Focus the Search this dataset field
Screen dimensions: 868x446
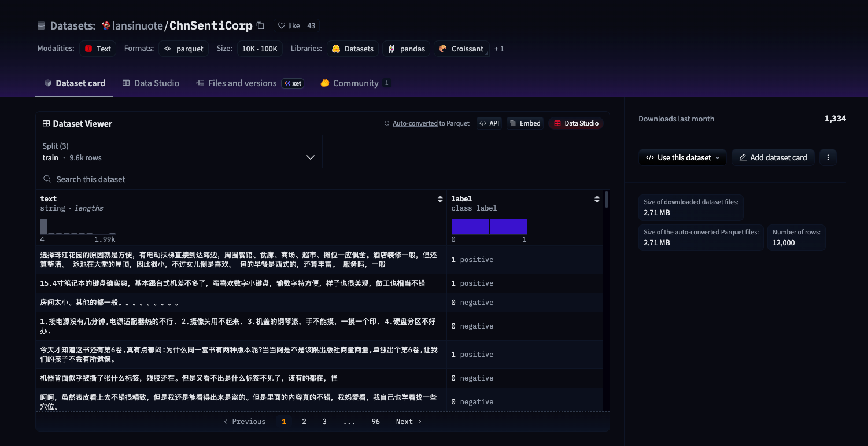[323, 179]
